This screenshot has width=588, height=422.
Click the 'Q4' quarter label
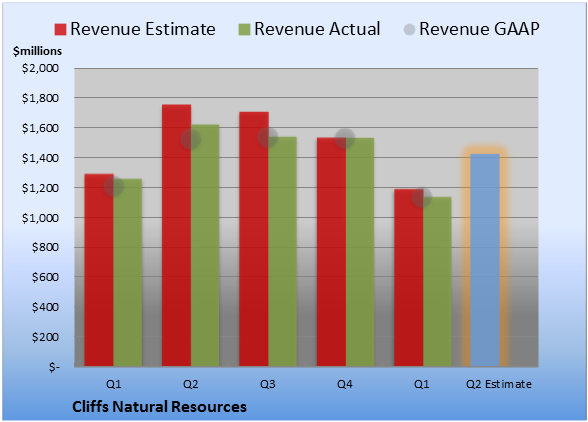coord(345,384)
